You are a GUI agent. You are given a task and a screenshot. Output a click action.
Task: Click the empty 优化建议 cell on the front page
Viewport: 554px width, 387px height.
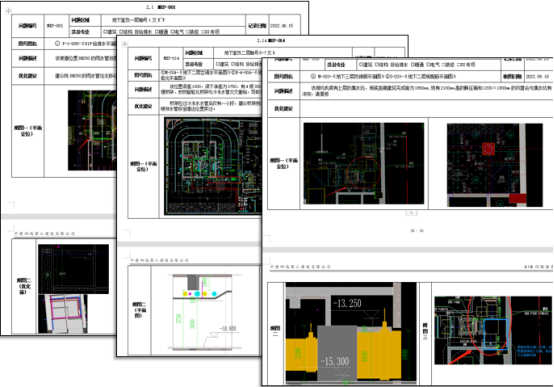[x=426, y=109]
